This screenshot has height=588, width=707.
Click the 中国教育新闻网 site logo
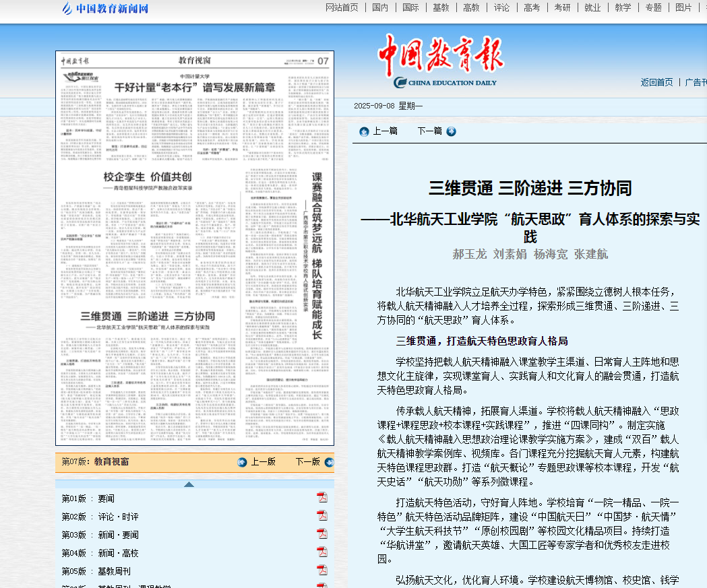click(104, 8)
